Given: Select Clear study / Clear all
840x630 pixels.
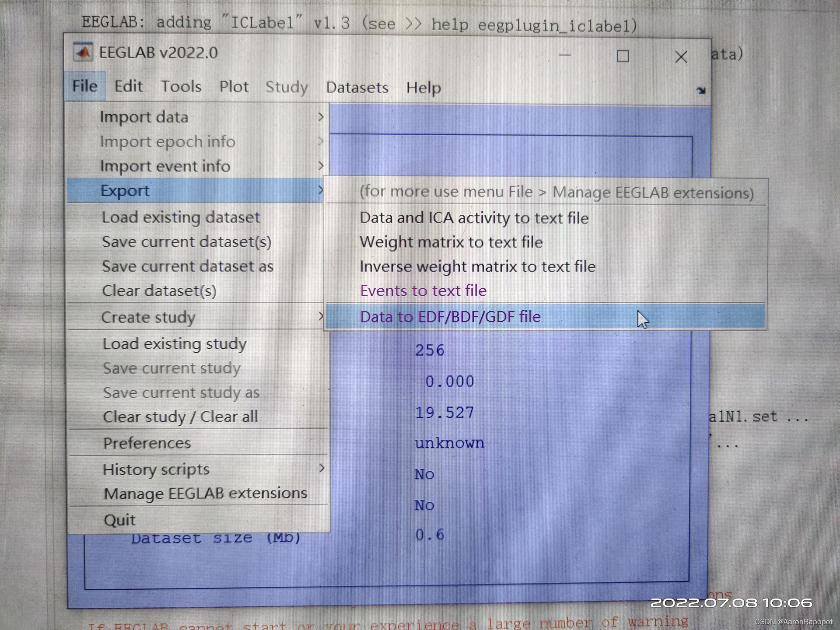Looking at the screenshot, I should click(x=198, y=416).
